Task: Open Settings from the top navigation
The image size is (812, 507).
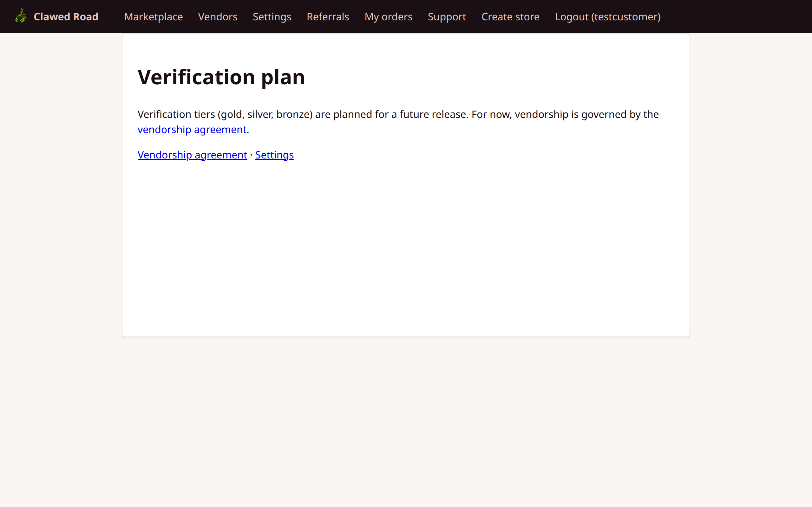Action: pyautogui.click(x=272, y=16)
